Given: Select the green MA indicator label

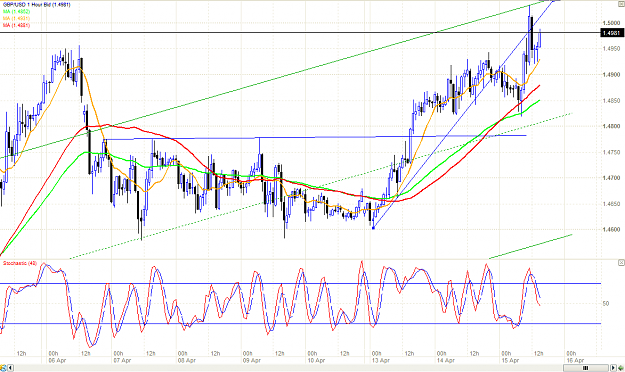Looking at the screenshot, I should tap(16, 12).
